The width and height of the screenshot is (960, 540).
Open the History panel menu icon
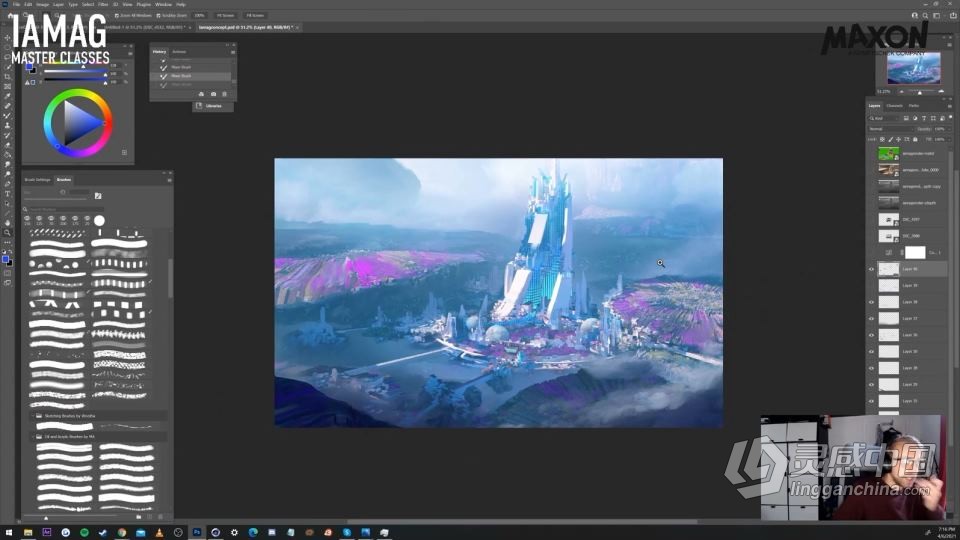(x=233, y=52)
